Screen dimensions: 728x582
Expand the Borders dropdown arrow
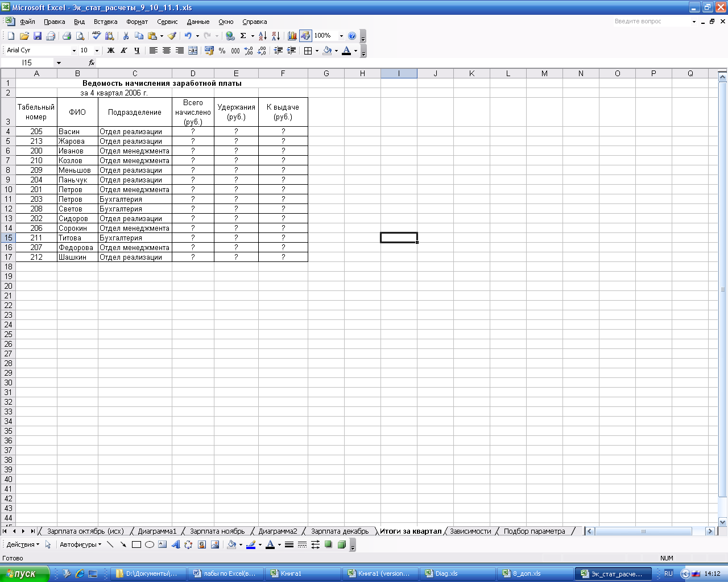317,51
